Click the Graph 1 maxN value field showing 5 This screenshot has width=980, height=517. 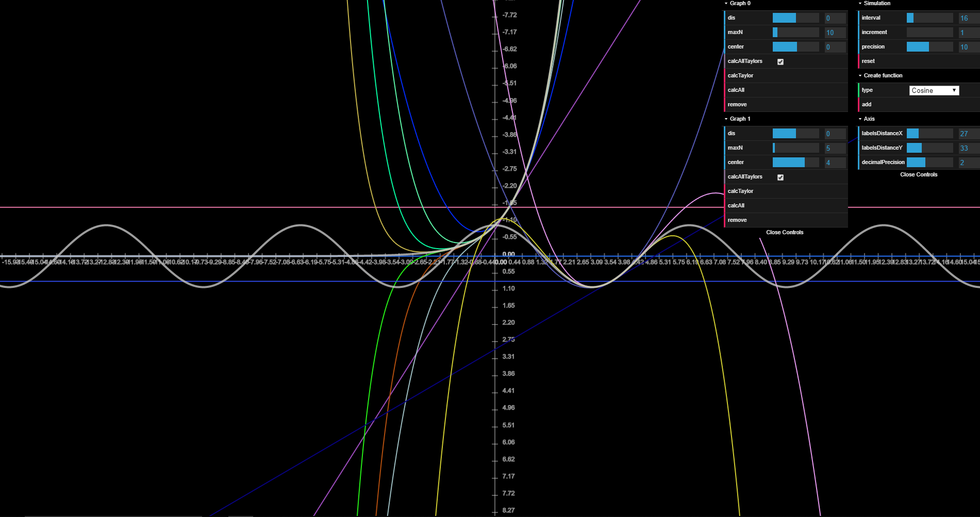(835, 148)
